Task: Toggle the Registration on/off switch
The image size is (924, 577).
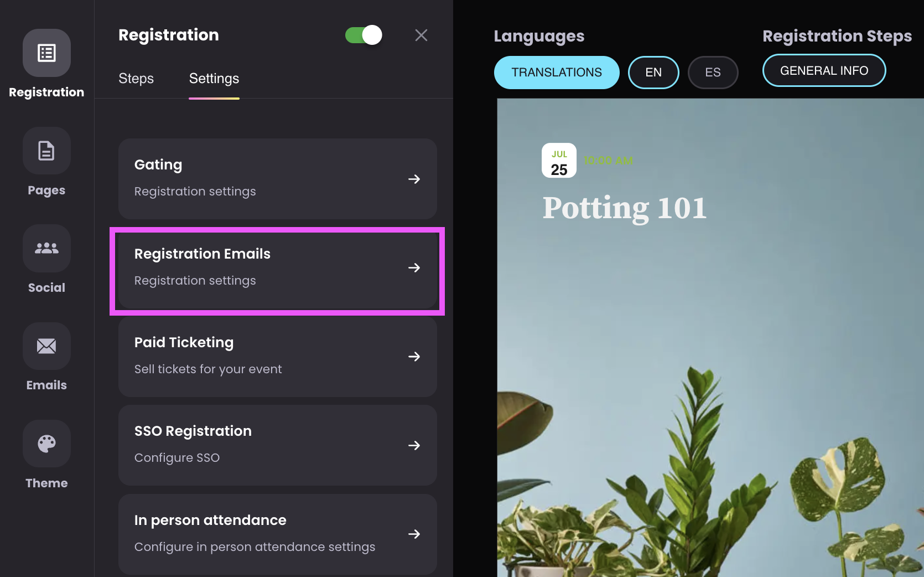Action: coord(364,35)
